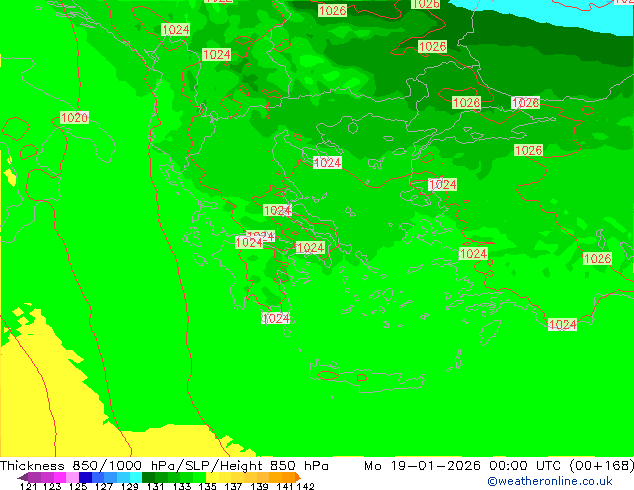Image resolution: width=634 pixels, height=490 pixels.
Task: Click the 1020 isobar label
Action: [x=74, y=118]
